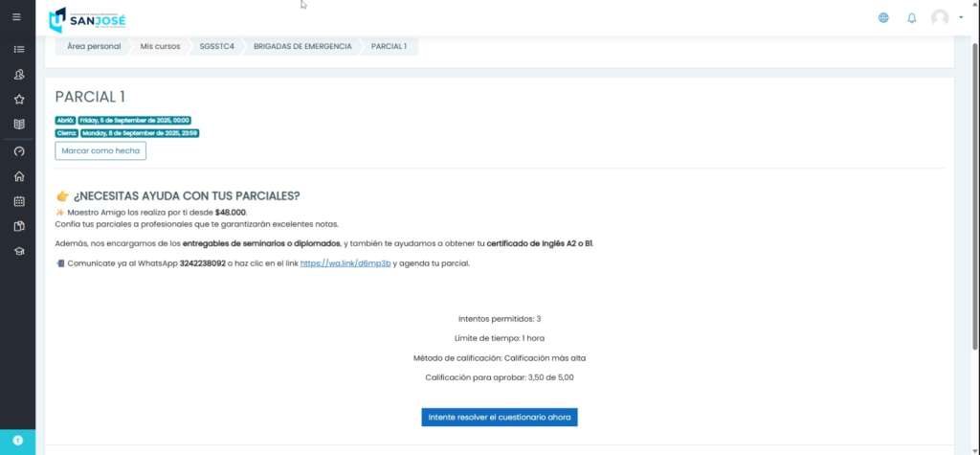Click WhatsApp number 3242238092

point(203,263)
